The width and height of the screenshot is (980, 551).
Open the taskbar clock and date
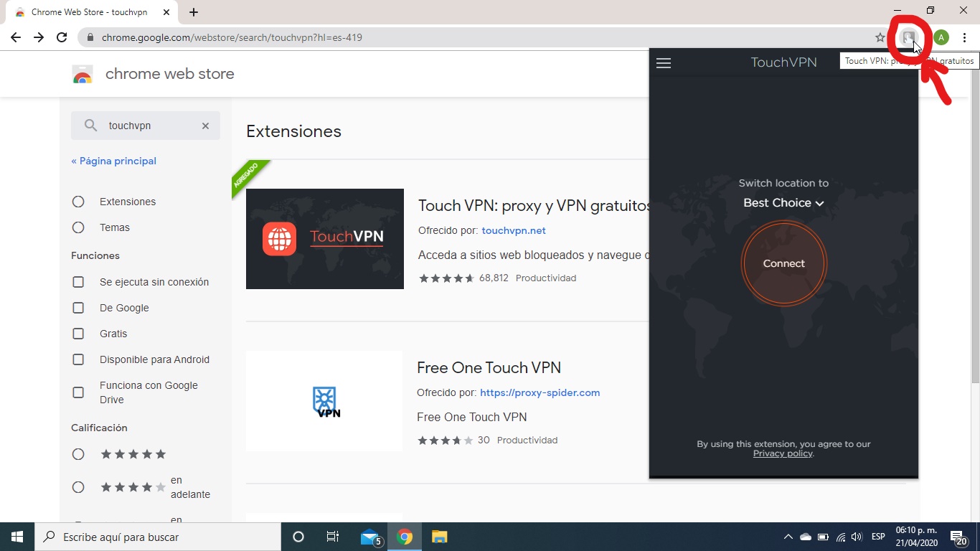click(916, 537)
